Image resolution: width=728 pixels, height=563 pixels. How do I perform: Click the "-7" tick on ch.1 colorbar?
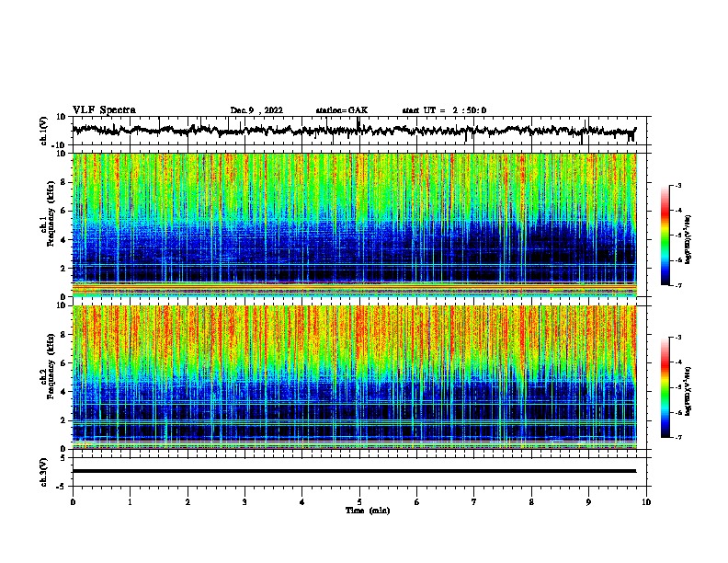coord(678,285)
